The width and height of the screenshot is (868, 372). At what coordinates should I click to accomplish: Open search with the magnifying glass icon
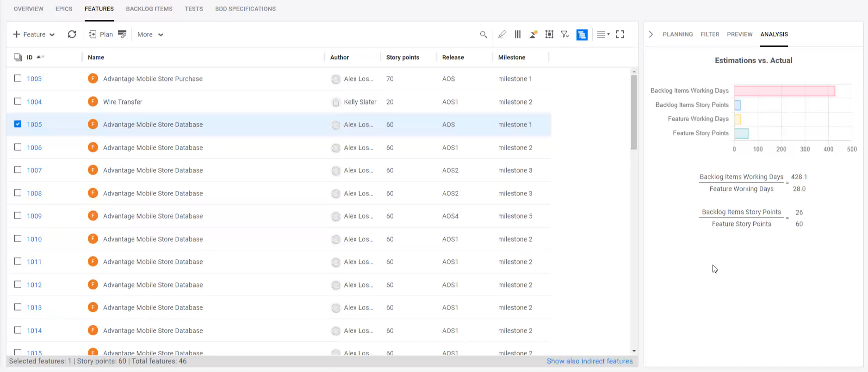[x=484, y=35]
